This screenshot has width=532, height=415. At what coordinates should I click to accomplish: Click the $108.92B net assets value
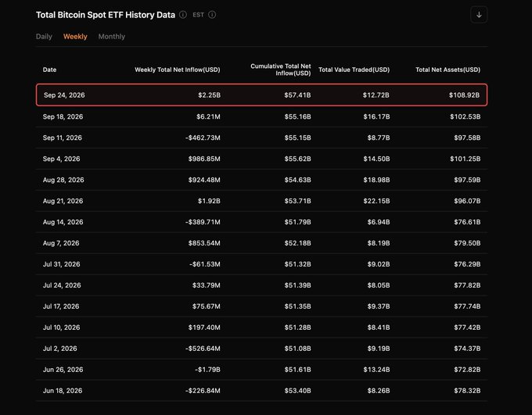(464, 95)
